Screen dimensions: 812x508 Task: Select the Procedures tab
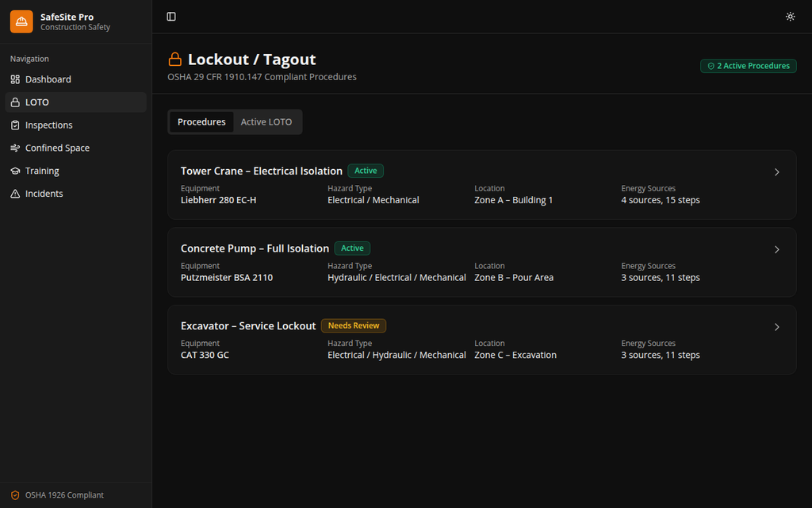(201, 122)
